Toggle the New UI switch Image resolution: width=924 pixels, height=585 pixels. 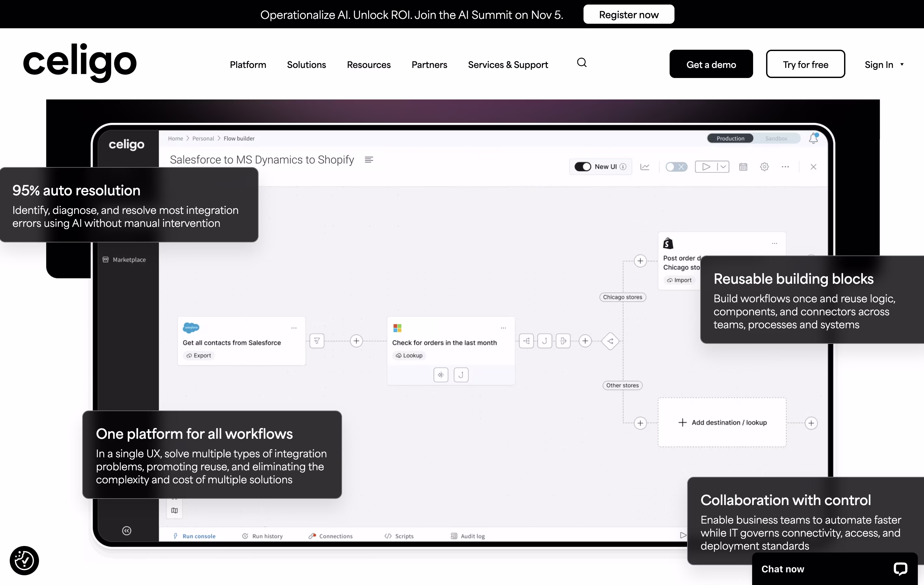coord(583,167)
